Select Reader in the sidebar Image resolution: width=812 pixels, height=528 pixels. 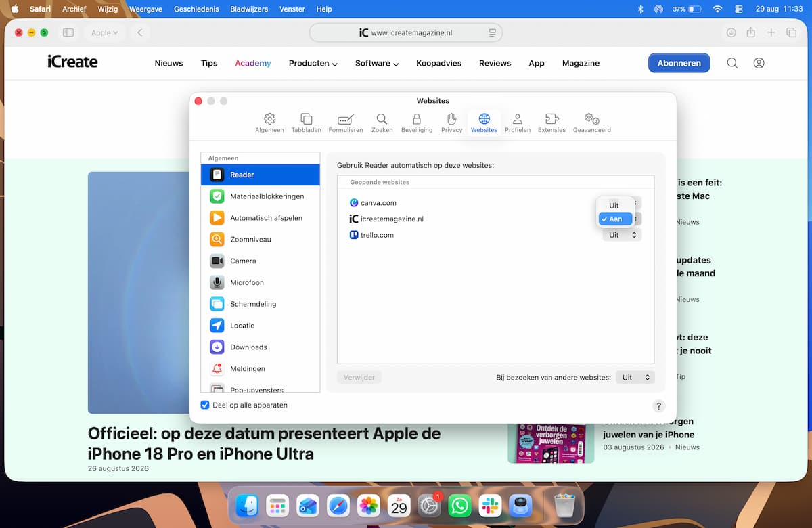point(261,175)
